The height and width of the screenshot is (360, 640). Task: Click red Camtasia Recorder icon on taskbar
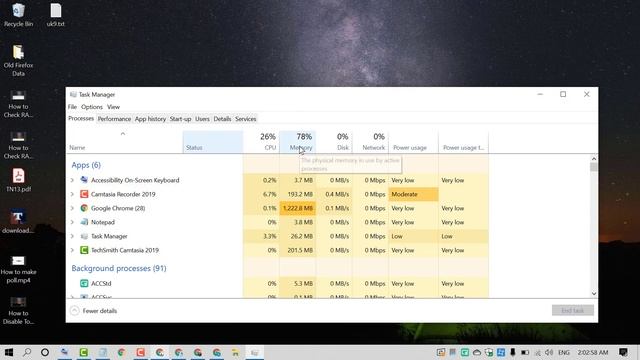[140, 352]
